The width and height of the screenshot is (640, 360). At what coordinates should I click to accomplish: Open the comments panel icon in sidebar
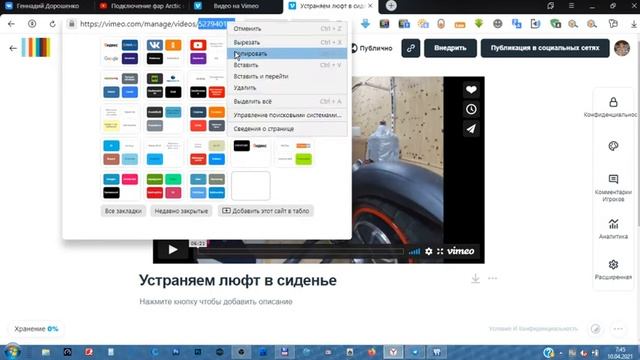pos(613,179)
